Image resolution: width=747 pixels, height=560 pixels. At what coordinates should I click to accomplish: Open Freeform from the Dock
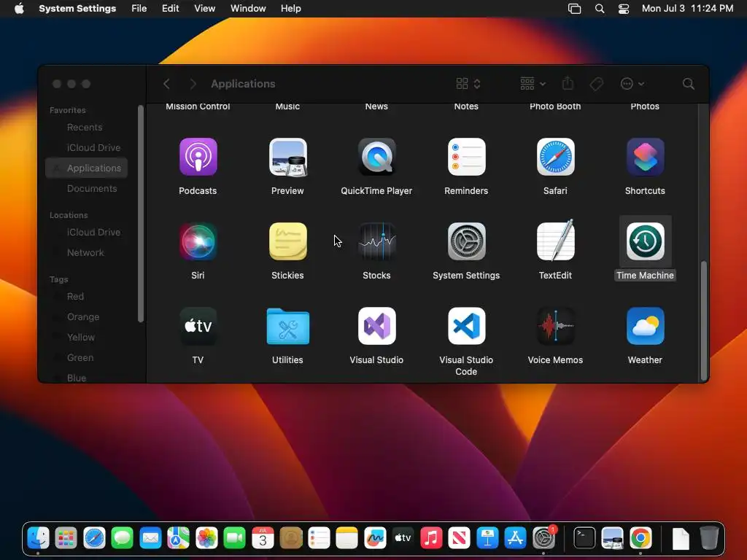tap(375, 538)
